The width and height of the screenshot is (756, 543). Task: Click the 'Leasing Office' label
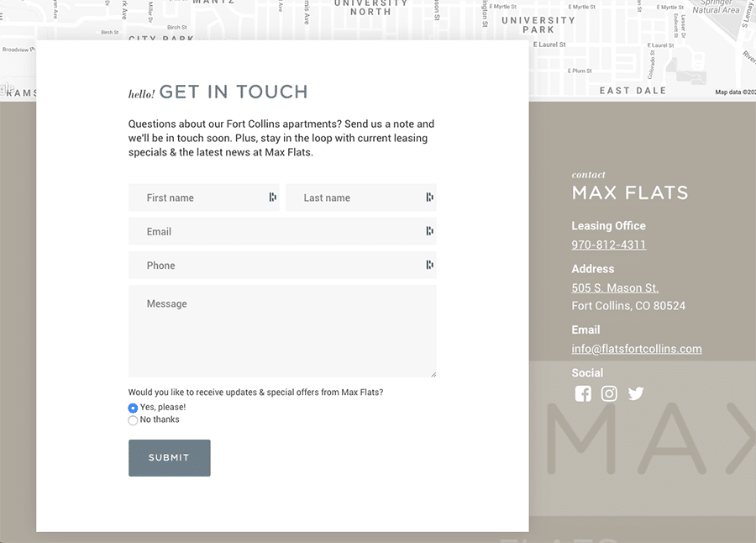(x=608, y=225)
